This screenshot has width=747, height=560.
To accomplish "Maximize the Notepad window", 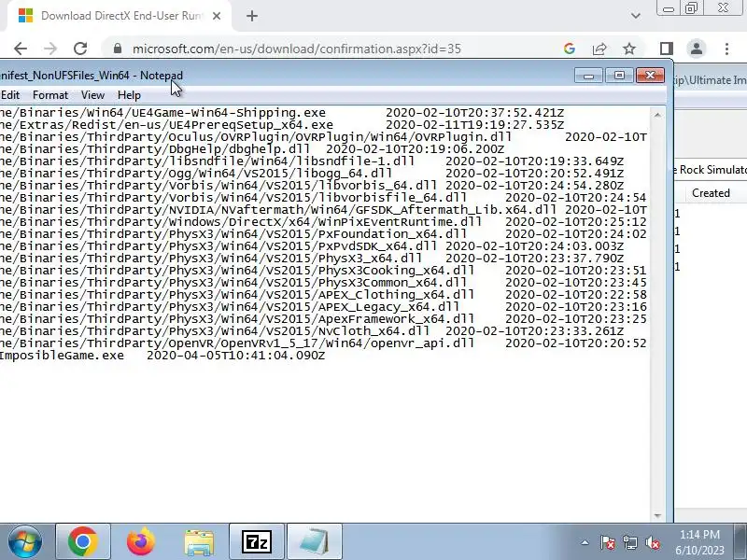I will [619, 76].
